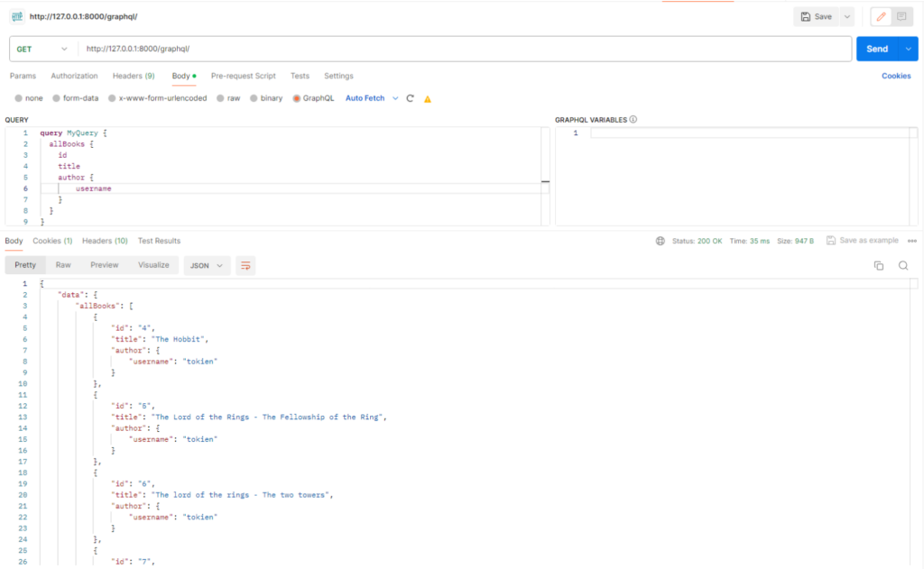Open the JSON format dropdown

(x=207, y=266)
